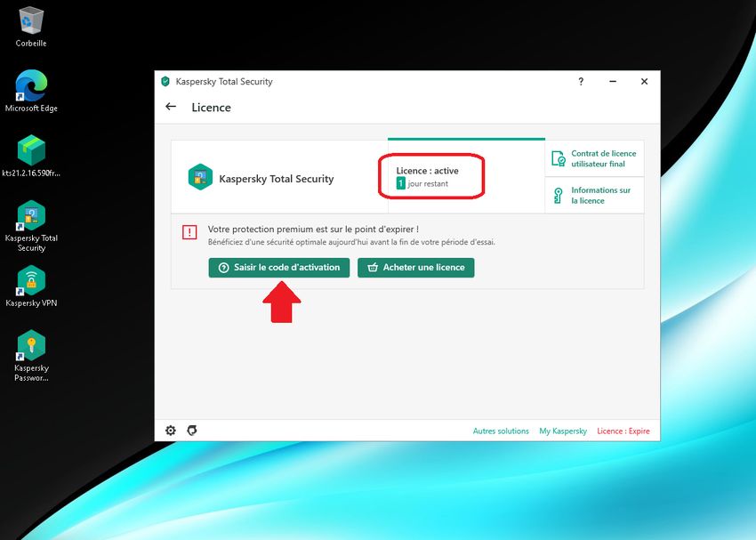756x540 pixels.
Task: Open the Autres solutions link
Action: (501, 431)
